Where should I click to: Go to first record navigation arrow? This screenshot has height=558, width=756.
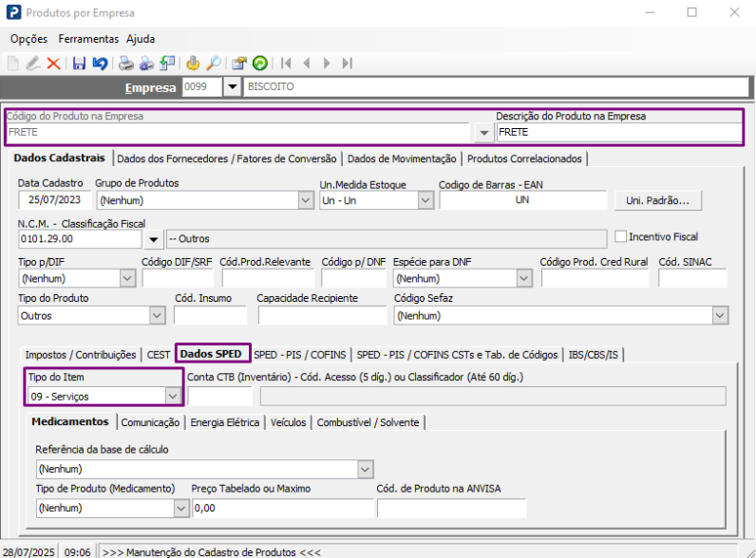pyautogui.click(x=285, y=64)
